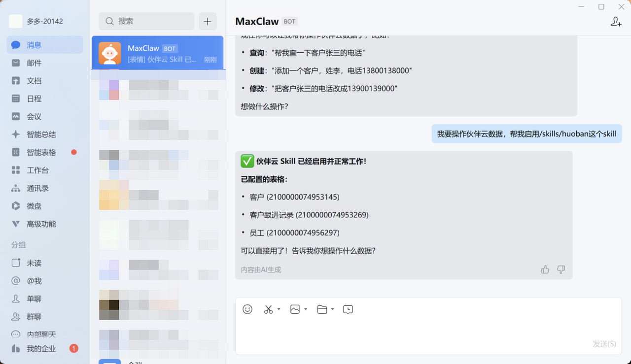Click the 已配置的表格 heading

[264, 179]
